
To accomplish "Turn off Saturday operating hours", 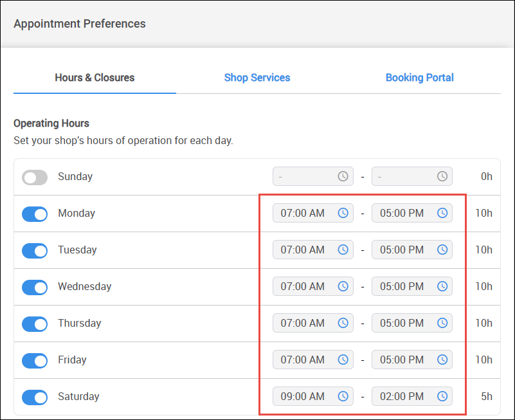I will 35,397.
